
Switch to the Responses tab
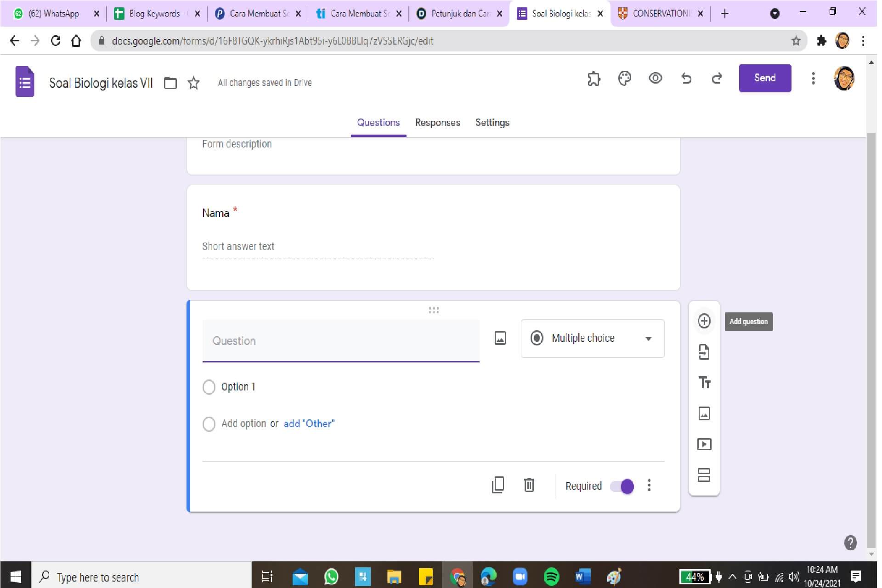click(437, 123)
